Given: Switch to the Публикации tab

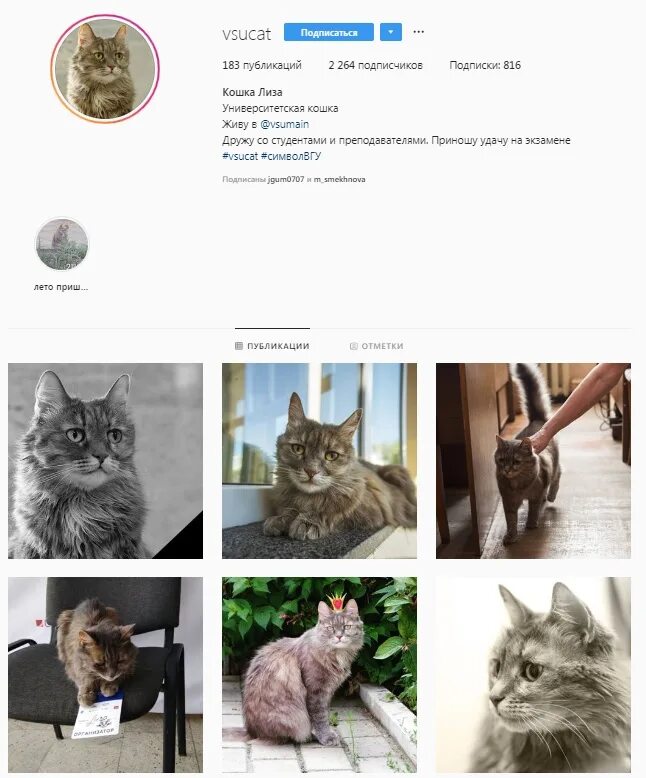Looking at the screenshot, I should tap(272, 346).
